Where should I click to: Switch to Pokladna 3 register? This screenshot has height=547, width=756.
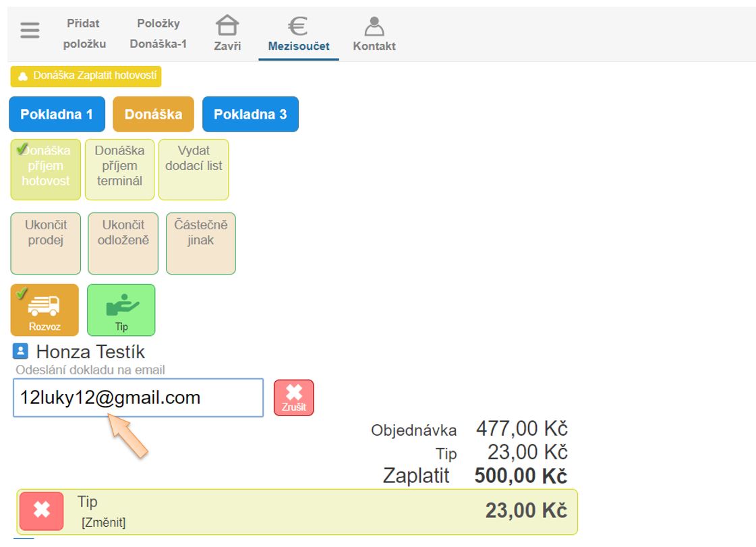tap(250, 114)
